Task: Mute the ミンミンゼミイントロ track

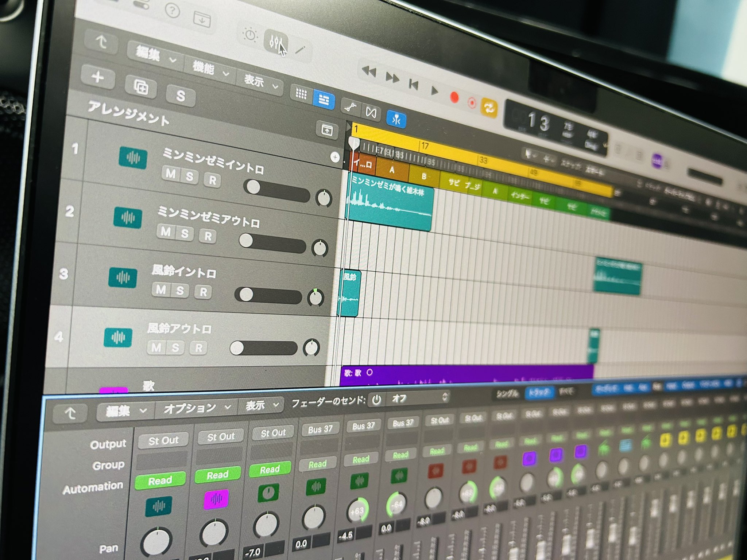Action: pos(170,174)
